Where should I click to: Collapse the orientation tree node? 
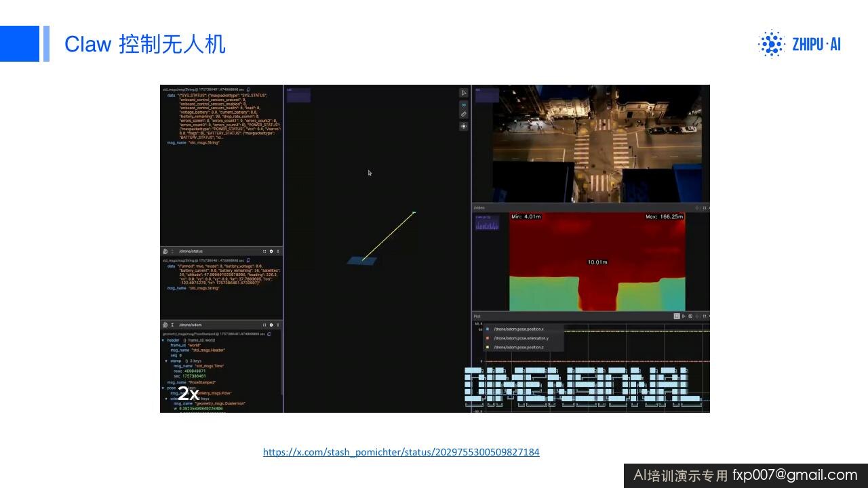[166, 399]
